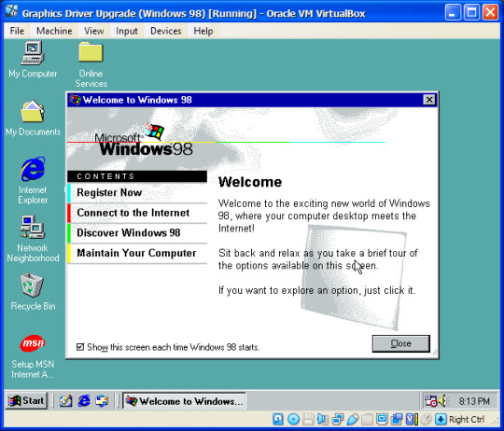Click the VirtualBox network adapters status icon

[x=338, y=420]
